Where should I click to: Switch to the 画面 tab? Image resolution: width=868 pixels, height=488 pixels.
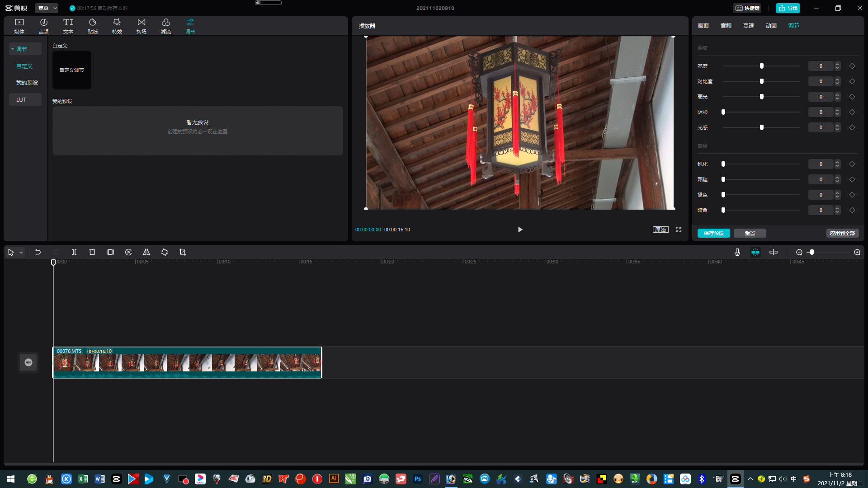tap(703, 26)
